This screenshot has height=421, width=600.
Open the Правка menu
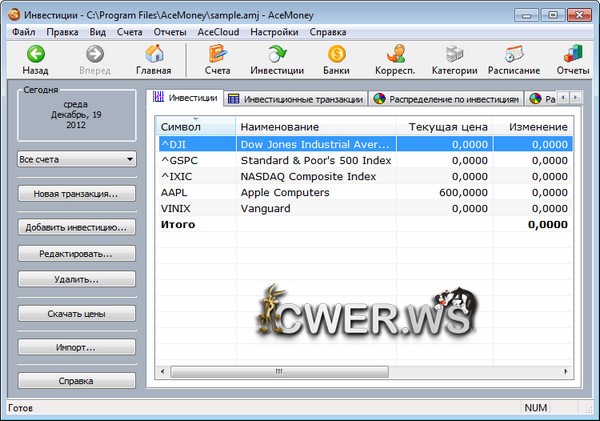pyautogui.click(x=62, y=32)
